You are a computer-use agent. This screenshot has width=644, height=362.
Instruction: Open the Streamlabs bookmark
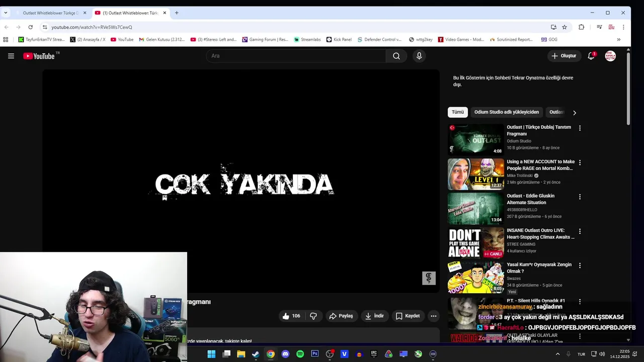click(307, 39)
